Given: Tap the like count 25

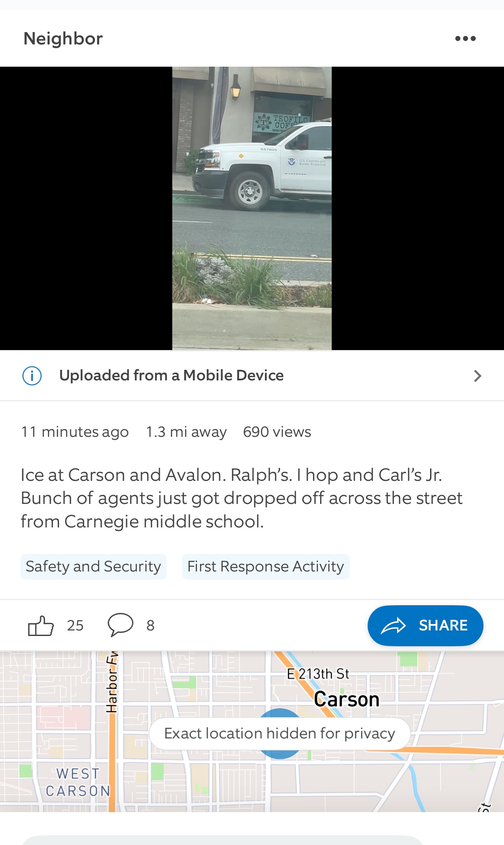Looking at the screenshot, I should 75,626.
